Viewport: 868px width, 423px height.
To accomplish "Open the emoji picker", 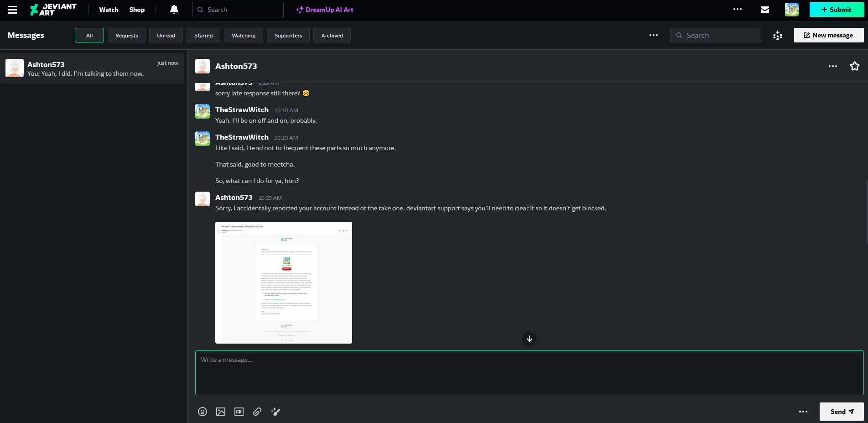I will pos(203,412).
